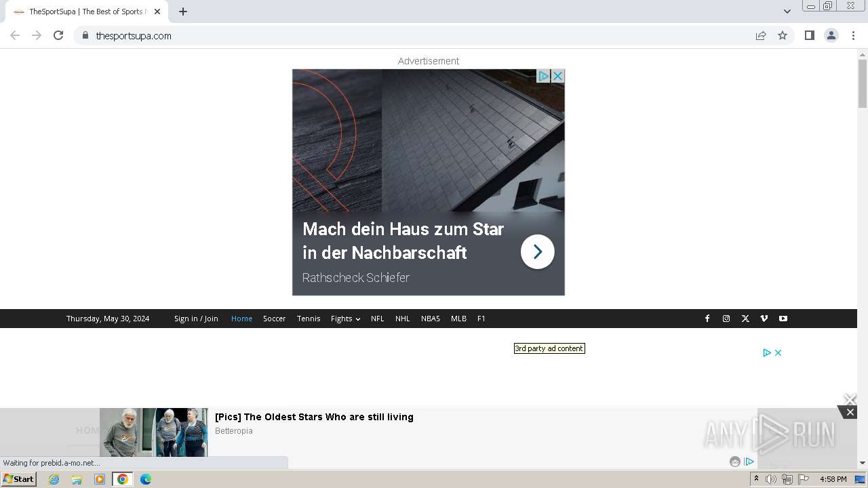Viewport: 868px width, 488px height.
Task: Open the Home menu item
Action: 241,319
